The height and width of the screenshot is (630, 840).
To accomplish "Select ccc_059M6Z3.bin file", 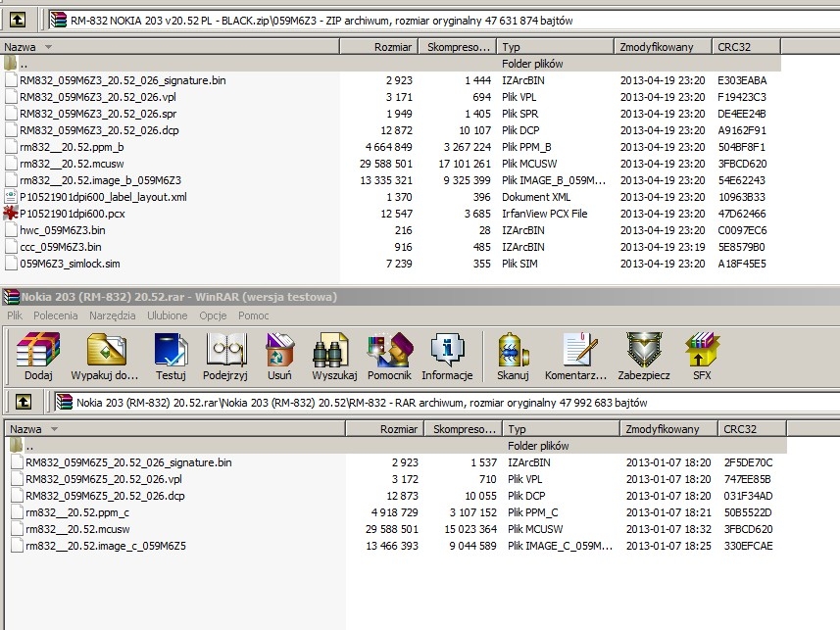I will pos(61,247).
